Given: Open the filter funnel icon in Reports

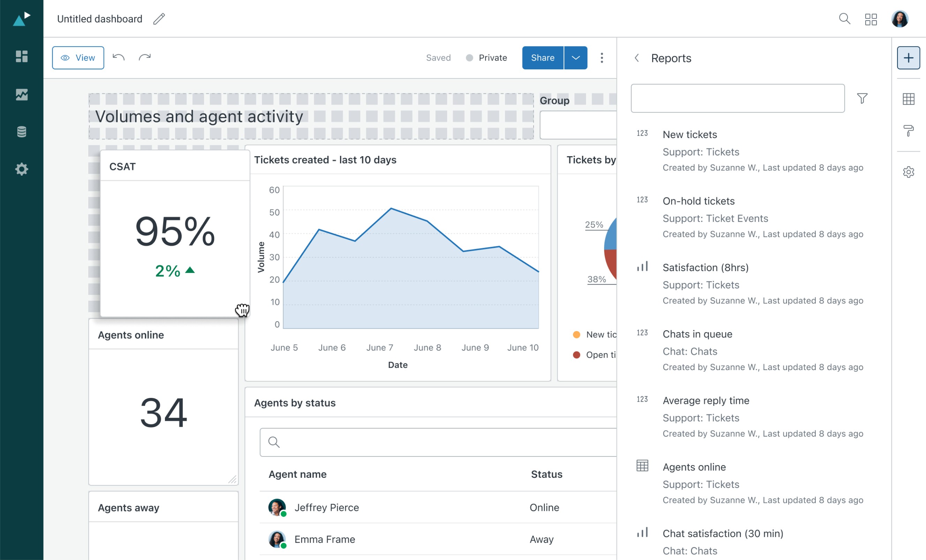Looking at the screenshot, I should click(862, 98).
